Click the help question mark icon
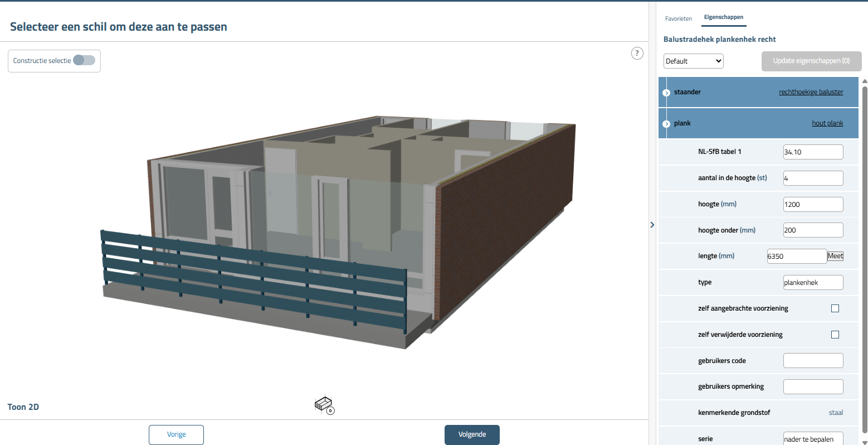This screenshot has width=868, height=445. tap(637, 54)
